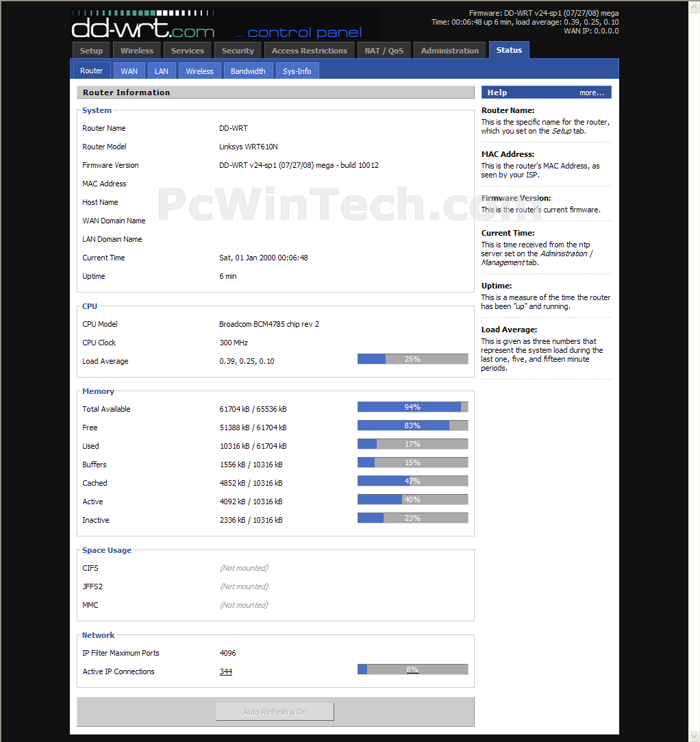Click the 'WAN IP: 0.0.0.0' header text
700x742 pixels.
[591, 32]
